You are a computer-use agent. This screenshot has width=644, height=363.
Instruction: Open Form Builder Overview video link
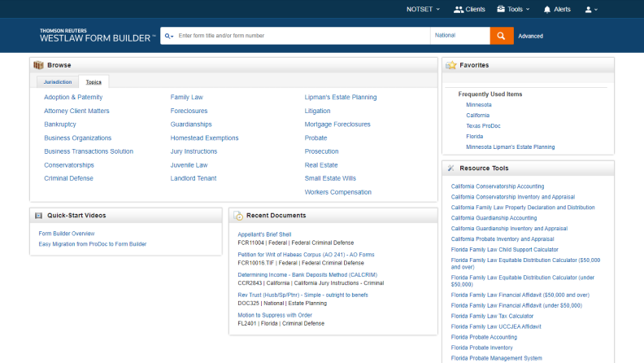click(67, 233)
